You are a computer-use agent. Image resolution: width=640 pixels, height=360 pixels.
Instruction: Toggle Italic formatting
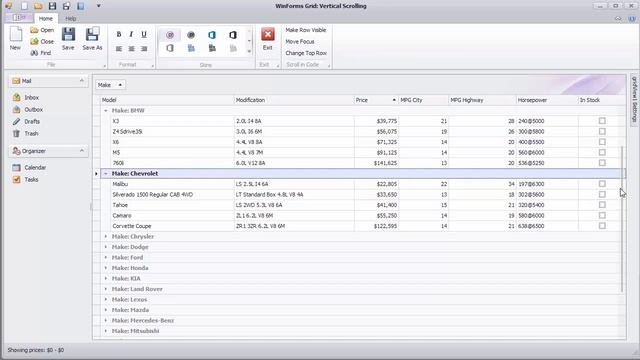(x=131, y=35)
